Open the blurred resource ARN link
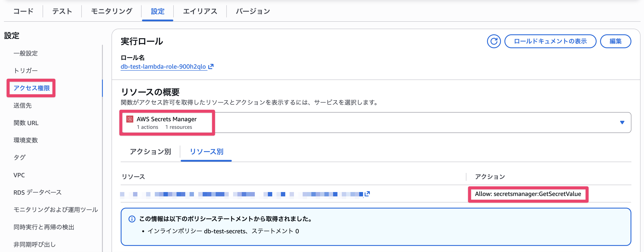 click(x=242, y=194)
